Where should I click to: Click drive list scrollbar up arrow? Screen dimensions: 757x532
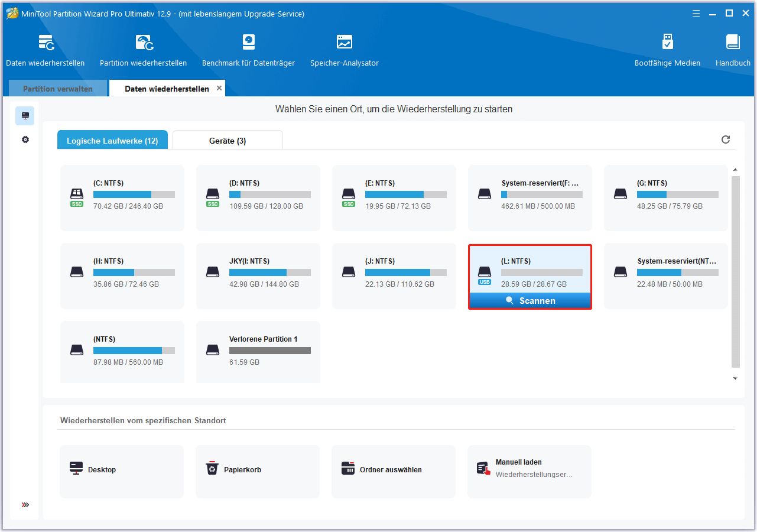tap(735, 170)
